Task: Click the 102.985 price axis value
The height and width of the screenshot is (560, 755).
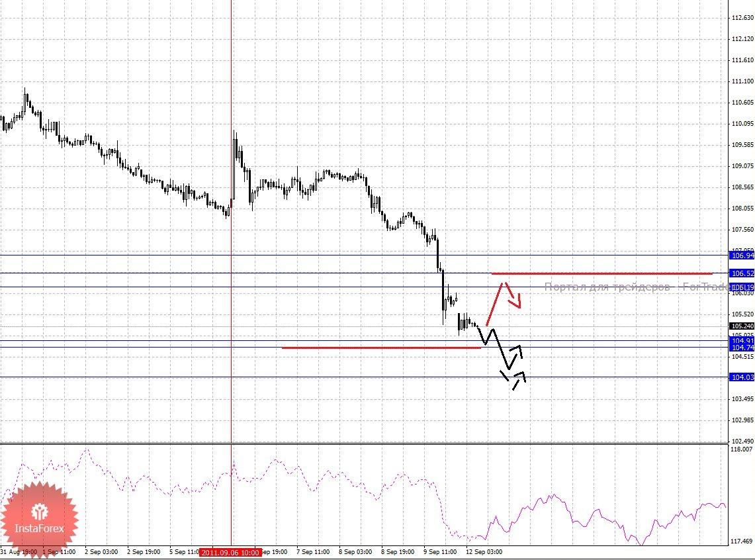Action: click(742, 420)
